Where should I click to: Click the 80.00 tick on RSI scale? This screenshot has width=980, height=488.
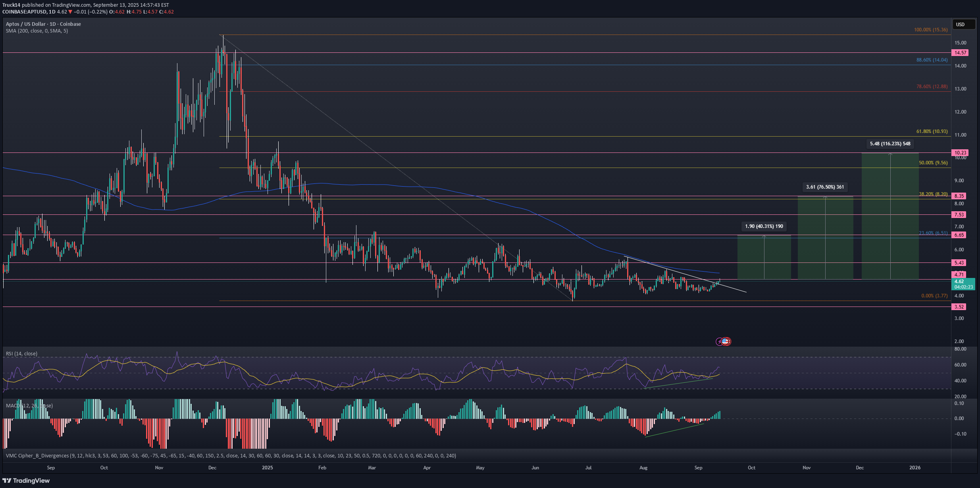[961, 349]
